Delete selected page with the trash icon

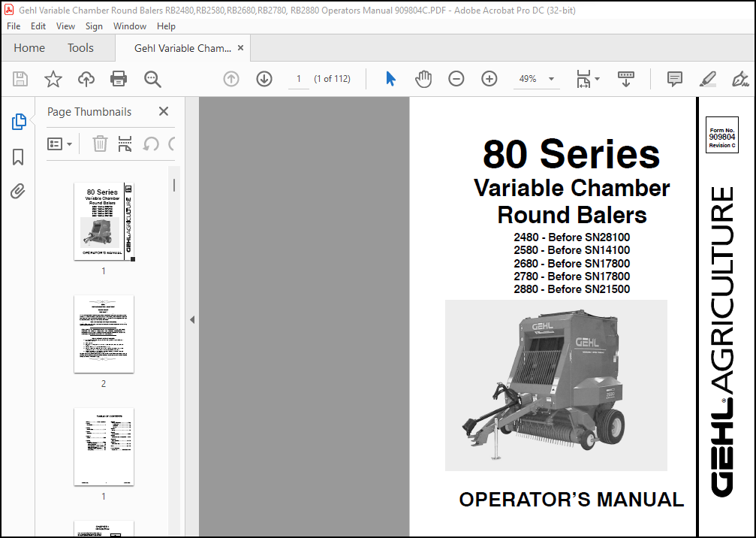point(100,144)
